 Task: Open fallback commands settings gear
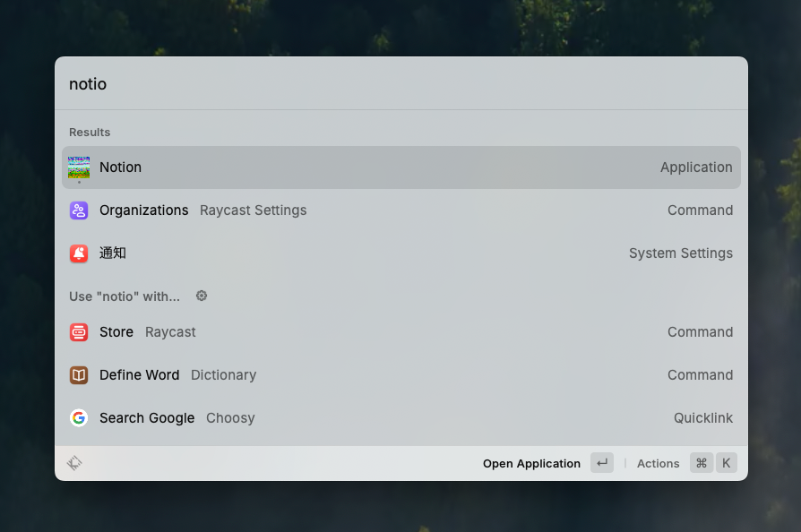(202, 296)
